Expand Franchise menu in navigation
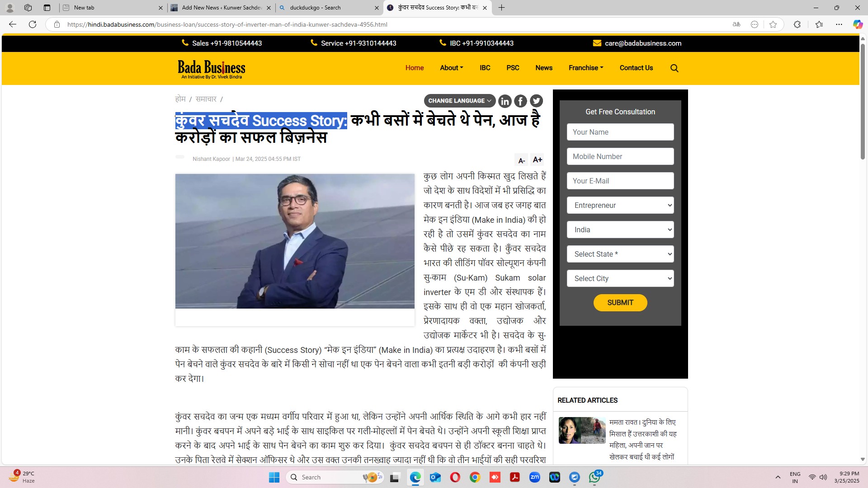 [x=586, y=68]
